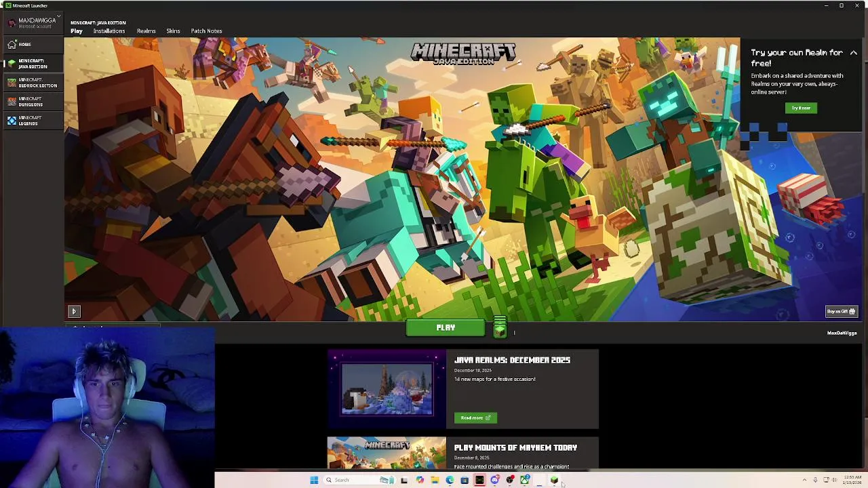Click the taskbar Search box
Image resolution: width=868 pixels, height=488 pixels.
(x=359, y=480)
